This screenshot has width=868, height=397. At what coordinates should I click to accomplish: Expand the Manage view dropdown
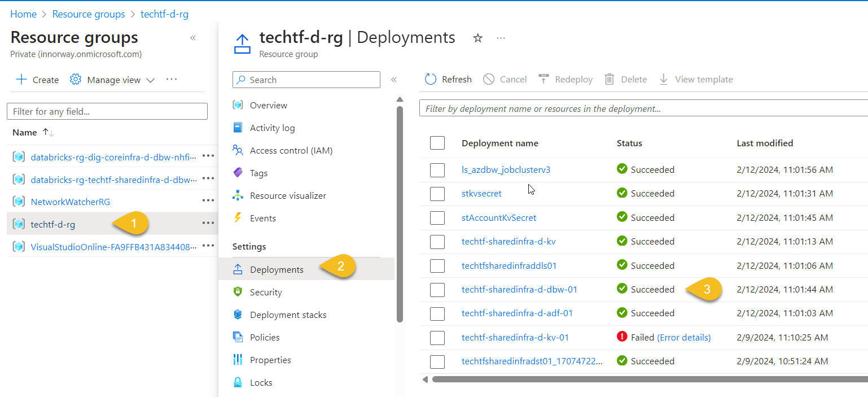click(151, 80)
